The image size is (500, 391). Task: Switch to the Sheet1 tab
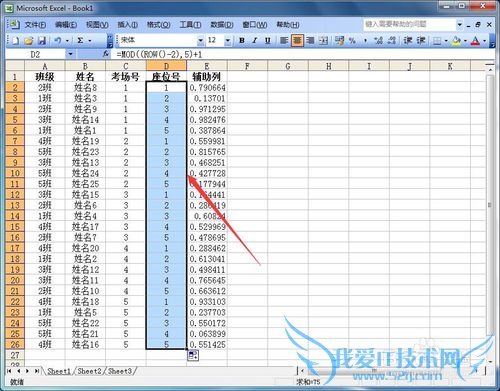pos(59,371)
